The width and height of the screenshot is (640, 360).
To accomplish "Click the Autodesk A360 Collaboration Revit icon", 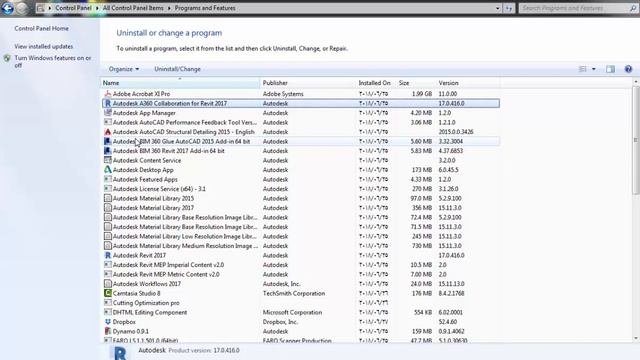I will point(108,103).
